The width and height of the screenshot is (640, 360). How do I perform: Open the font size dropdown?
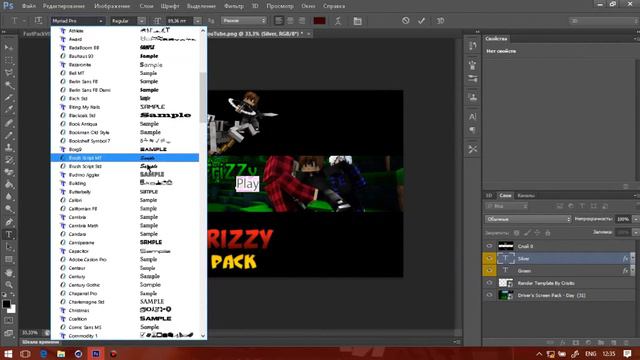tap(197, 21)
